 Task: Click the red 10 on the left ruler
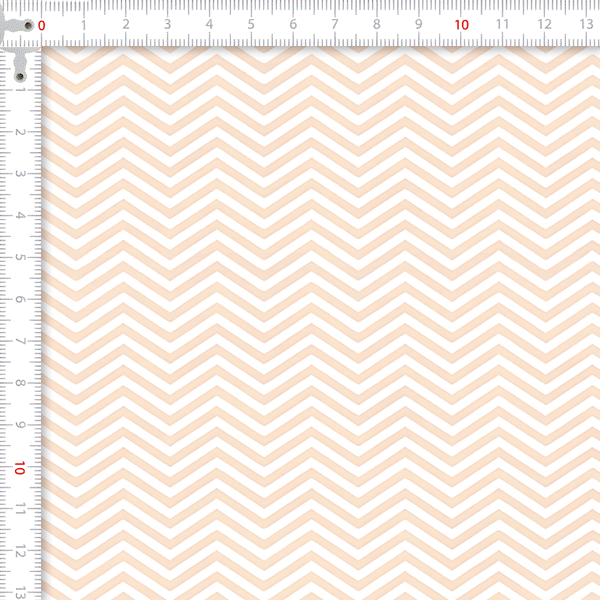coord(21,467)
